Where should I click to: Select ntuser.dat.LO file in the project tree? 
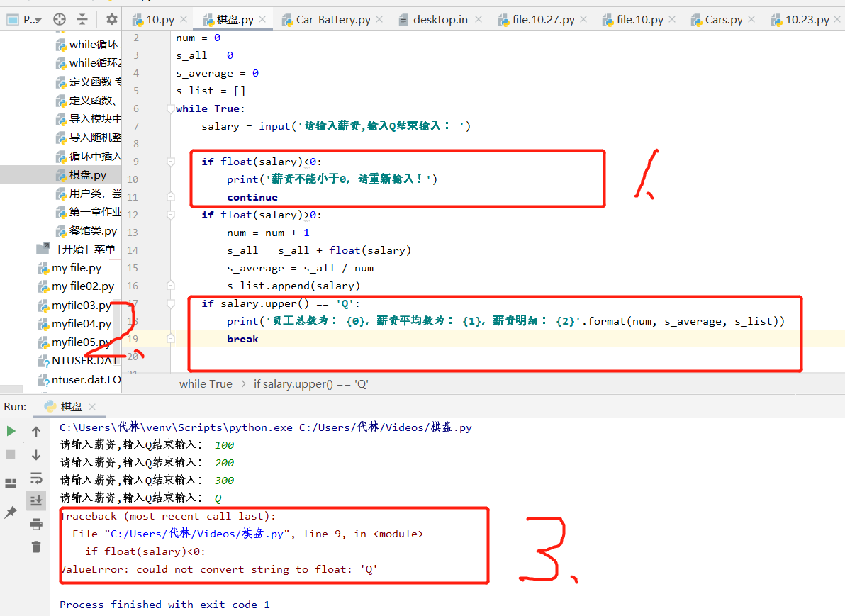(x=79, y=380)
